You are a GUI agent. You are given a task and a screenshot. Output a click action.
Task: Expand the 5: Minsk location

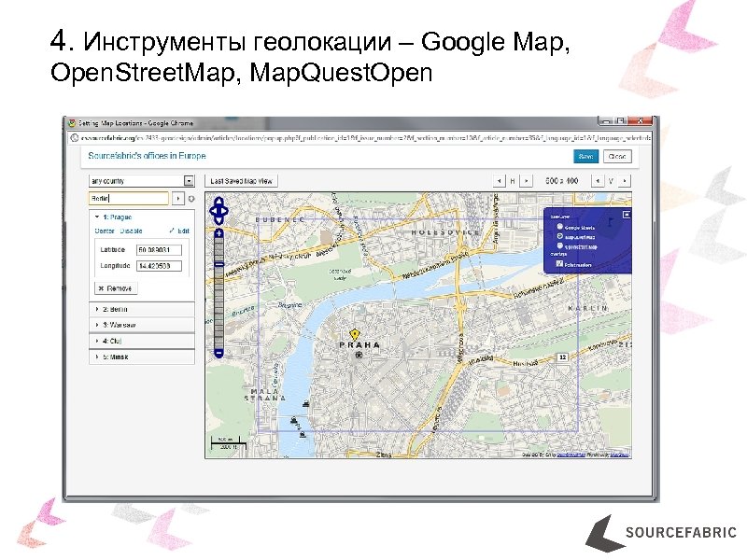142,357
